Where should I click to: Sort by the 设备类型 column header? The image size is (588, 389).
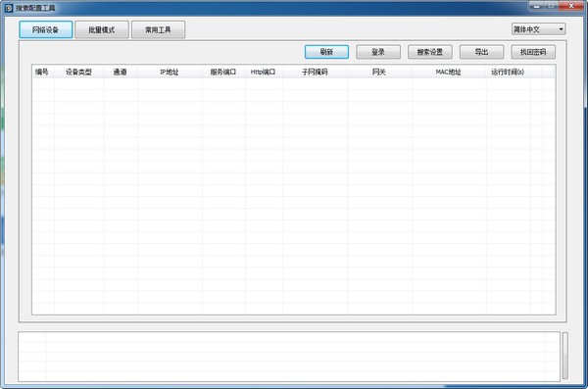[x=78, y=72]
